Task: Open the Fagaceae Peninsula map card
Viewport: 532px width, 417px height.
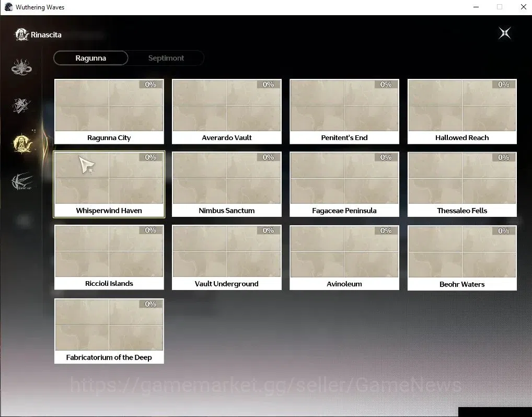Action: pyautogui.click(x=344, y=184)
